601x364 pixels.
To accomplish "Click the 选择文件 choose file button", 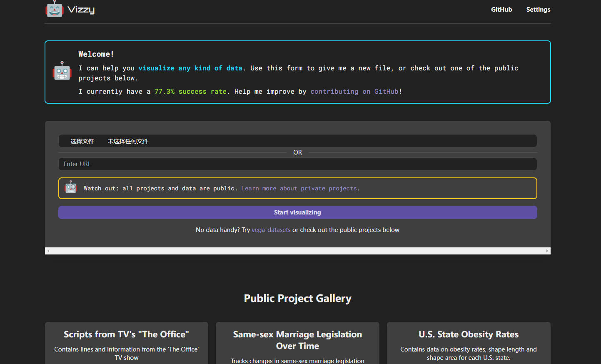I will tap(82, 141).
